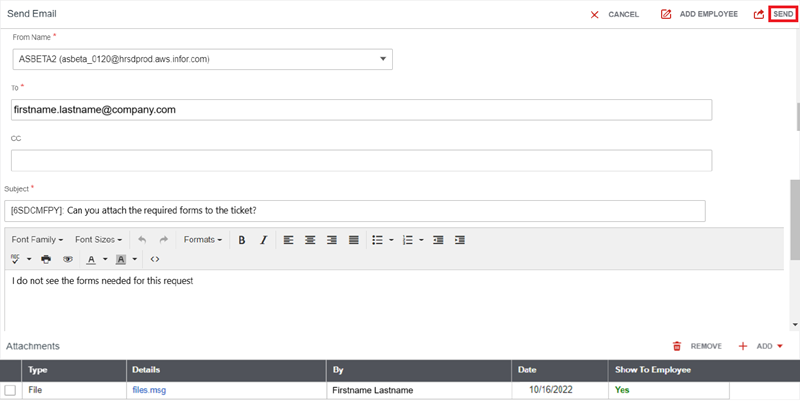This screenshot has height=401, width=800.
Task: Preview the email with eye icon
Action: pyautogui.click(x=68, y=259)
